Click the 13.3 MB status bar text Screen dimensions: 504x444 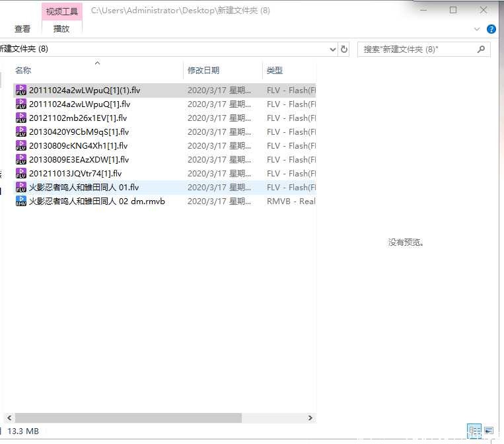tap(23, 431)
